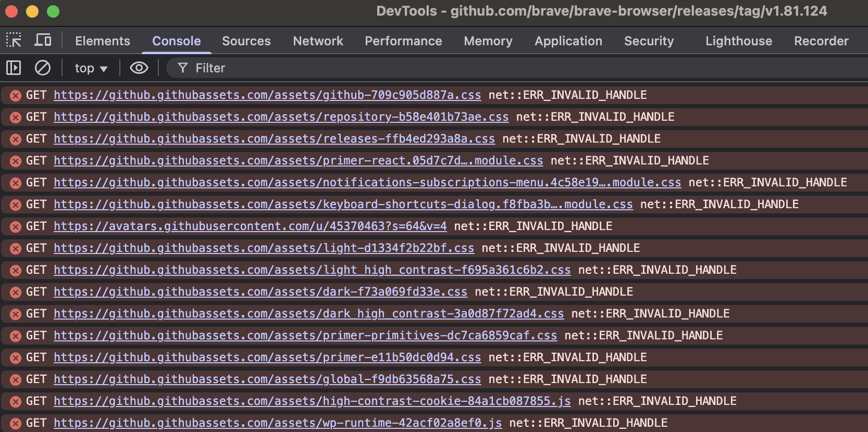
Task: Select the Console tab
Action: [177, 41]
